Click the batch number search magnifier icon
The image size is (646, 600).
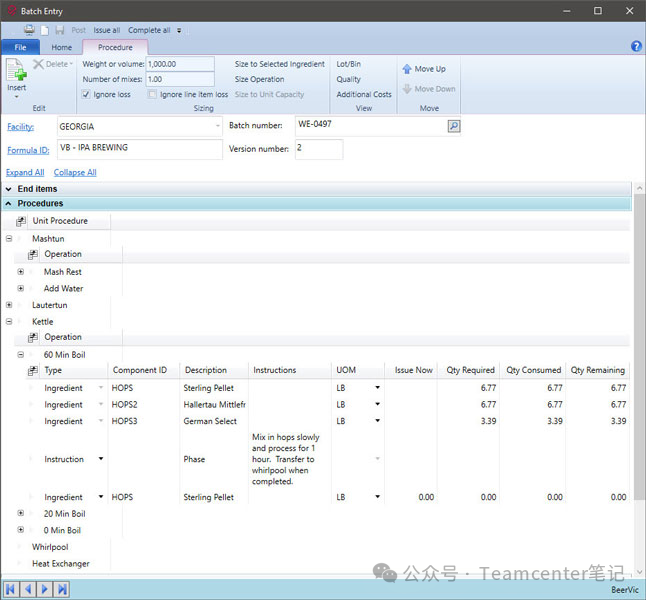pos(453,126)
